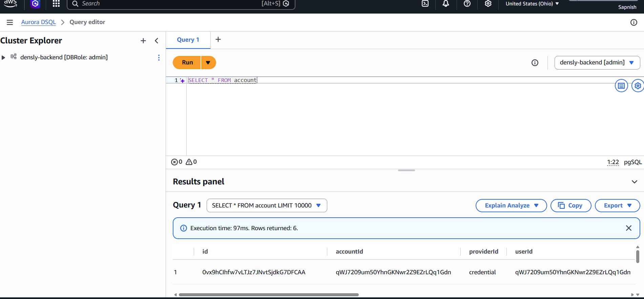Open the notifications bell
The height and width of the screenshot is (299, 644).
pos(446,4)
